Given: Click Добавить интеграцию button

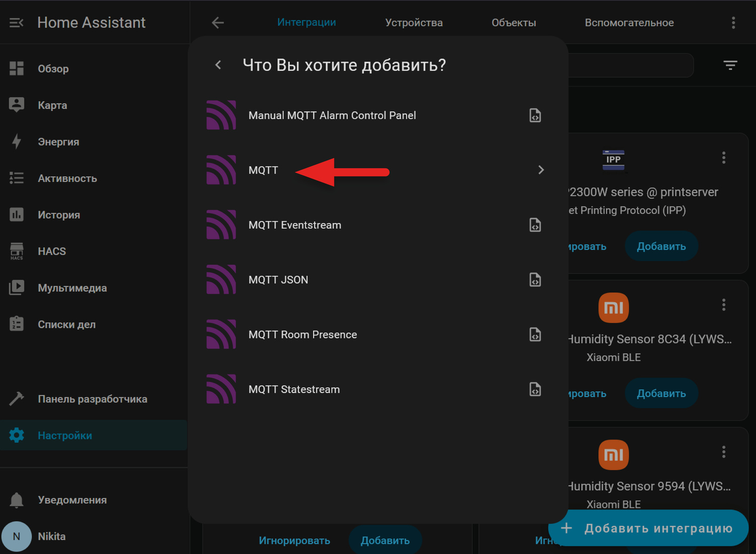Looking at the screenshot, I should pos(648,528).
